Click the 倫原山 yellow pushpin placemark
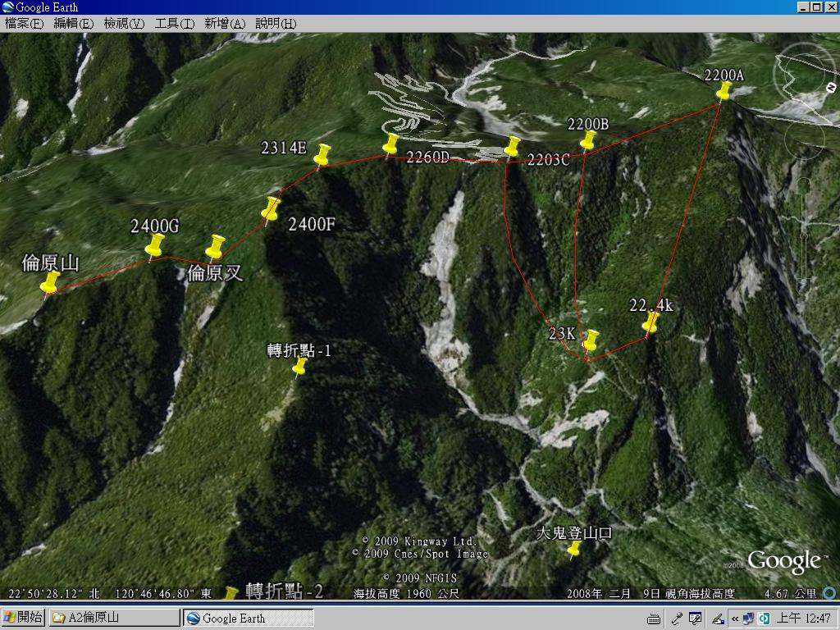The width and height of the screenshot is (840, 630). pos(51,283)
